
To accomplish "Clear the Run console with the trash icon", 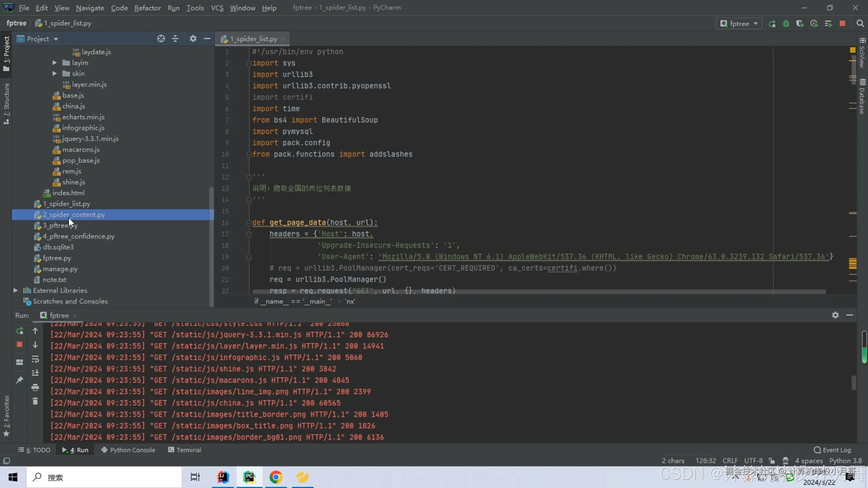I will 35,401.
